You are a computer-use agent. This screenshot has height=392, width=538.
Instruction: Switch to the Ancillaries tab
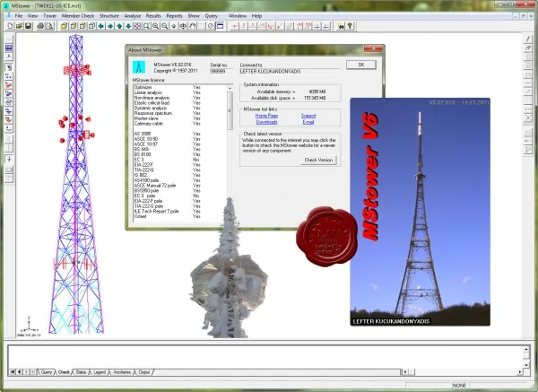pos(122,372)
